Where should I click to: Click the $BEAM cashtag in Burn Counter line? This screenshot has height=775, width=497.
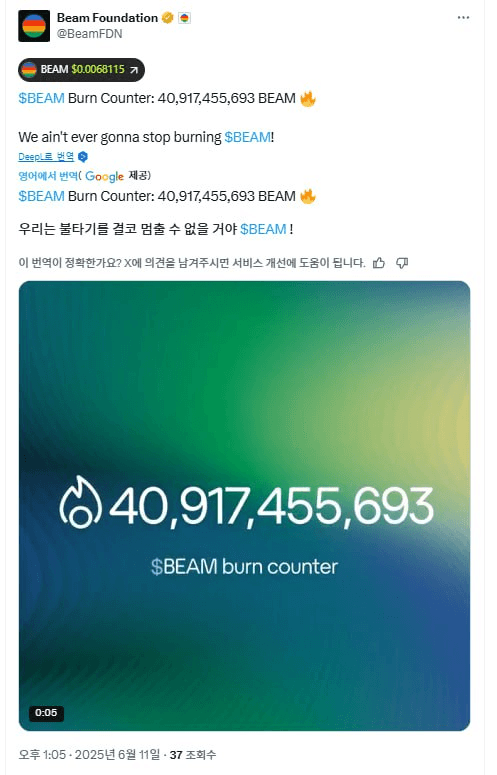tap(41, 98)
